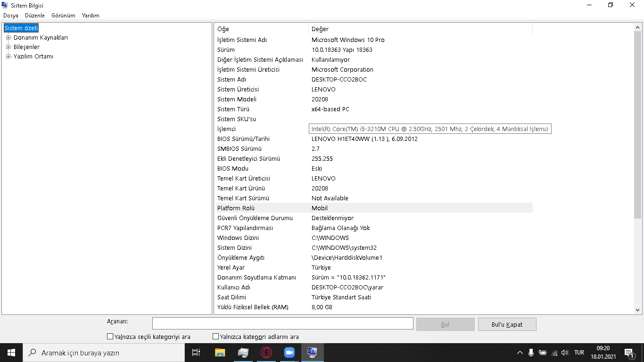Click the Öğe column header
The width and height of the screenshot is (644, 362).
click(262, 29)
